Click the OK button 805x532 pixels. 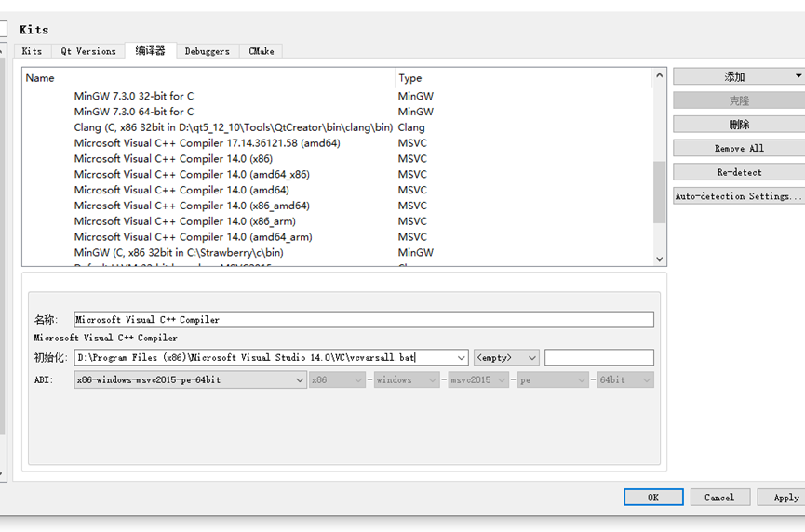pyautogui.click(x=653, y=497)
